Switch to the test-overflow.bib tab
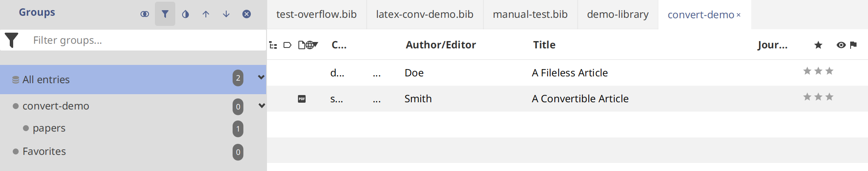868x171 pixels. click(316, 14)
